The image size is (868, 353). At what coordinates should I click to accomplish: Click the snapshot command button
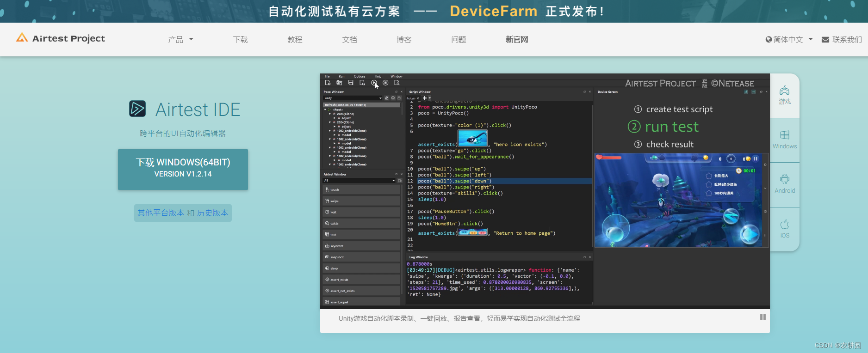[361, 257]
